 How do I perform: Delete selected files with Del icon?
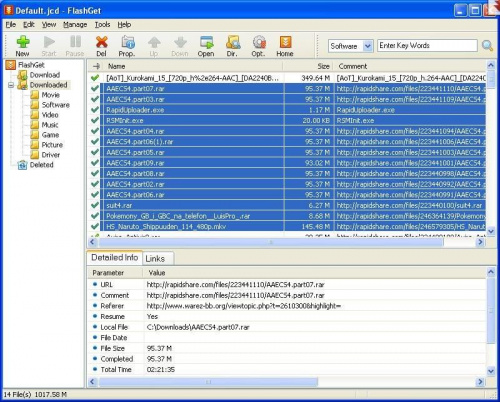(101, 46)
